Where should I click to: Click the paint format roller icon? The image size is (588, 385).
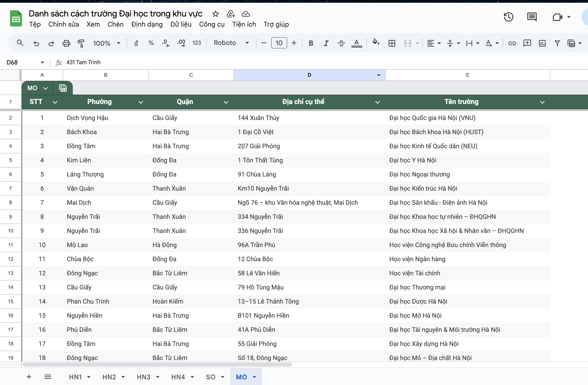[x=81, y=43]
